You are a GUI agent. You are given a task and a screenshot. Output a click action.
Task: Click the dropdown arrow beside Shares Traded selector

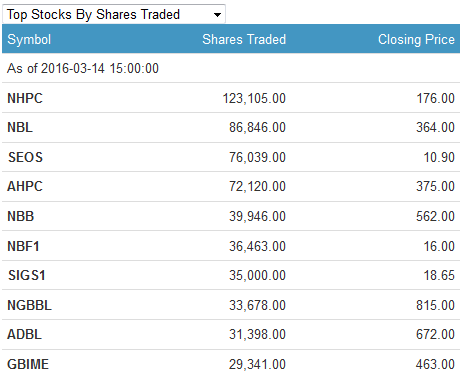coord(217,15)
